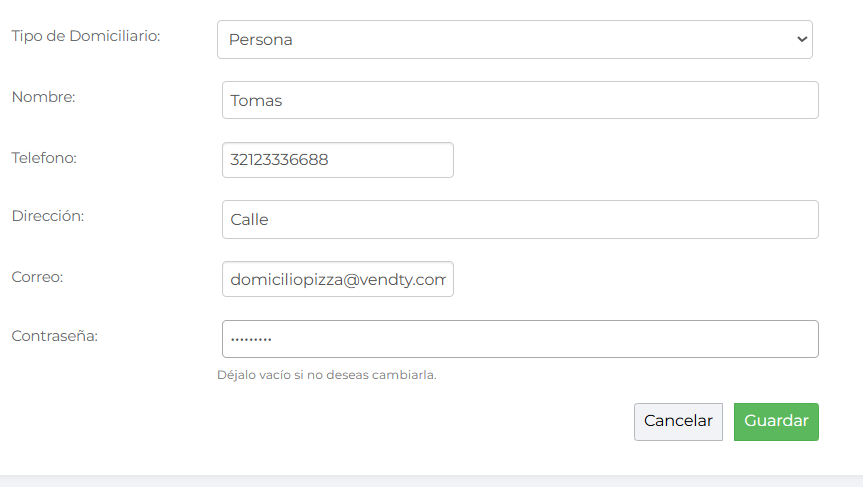Click the Correo email input field
863x487 pixels.
(337, 280)
